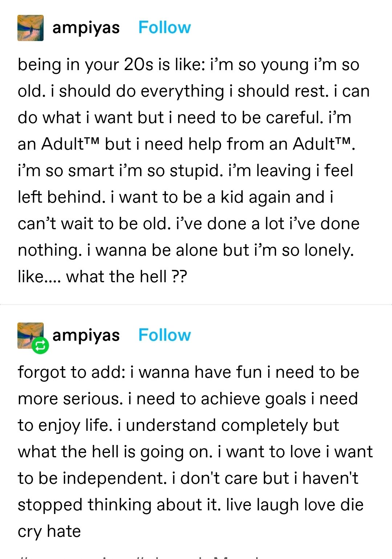Click the green reblog badge icon
Image resolution: width=392 pixels, height=559 pixels.
click(40, 345)
